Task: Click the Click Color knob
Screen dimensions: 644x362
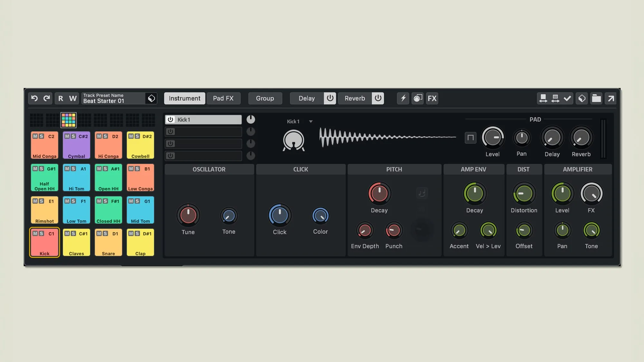Action: tap(320, 216)
